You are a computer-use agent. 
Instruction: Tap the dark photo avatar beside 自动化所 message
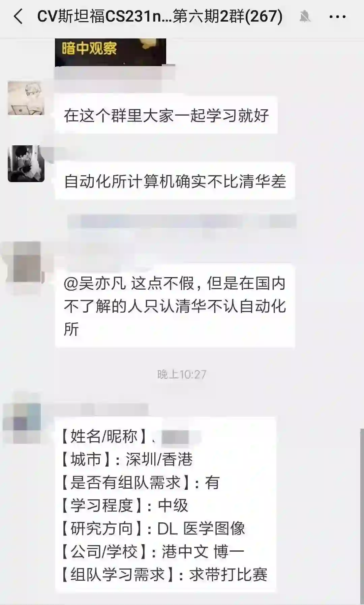26,164
